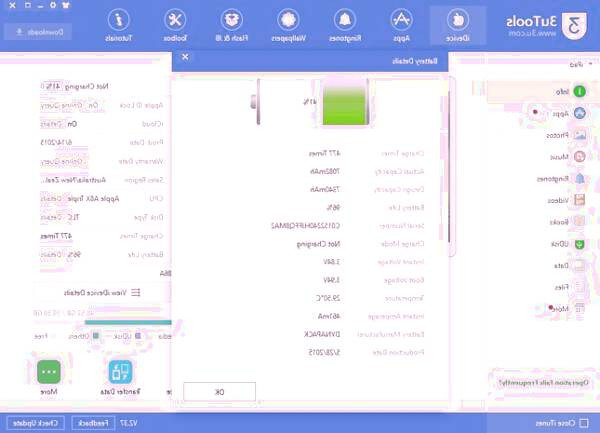Click the Check Update button
This screenshot has width=600, height=433.
tap(36, 423)
